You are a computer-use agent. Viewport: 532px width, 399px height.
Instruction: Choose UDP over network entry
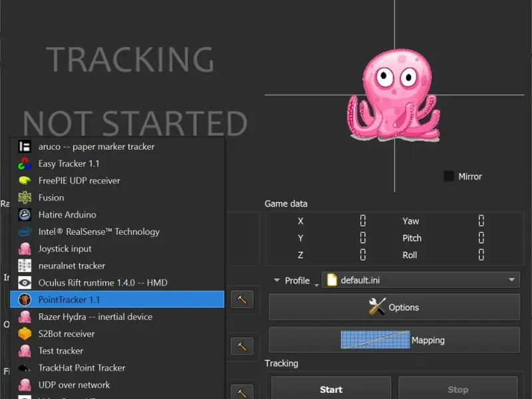coord(117,385)
